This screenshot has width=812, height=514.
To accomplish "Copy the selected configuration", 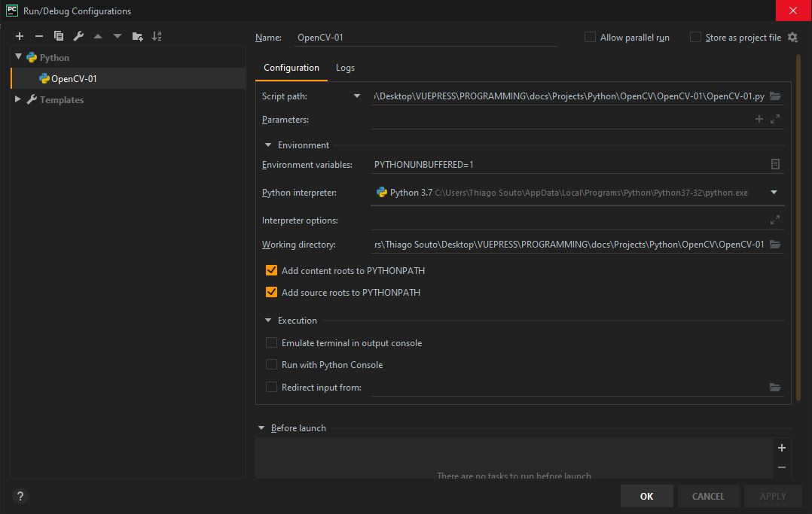I will pyautogui.click(x=59, y=36).
